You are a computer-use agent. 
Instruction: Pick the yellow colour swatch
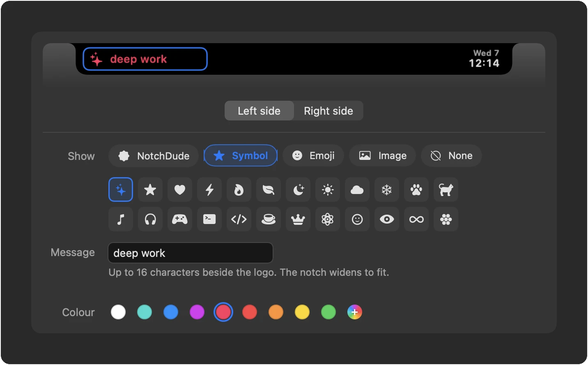[x=302, y=312]
